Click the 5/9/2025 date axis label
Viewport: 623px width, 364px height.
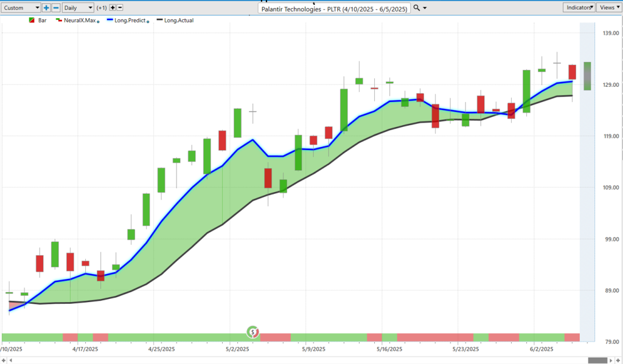click(x=313, y=349)
